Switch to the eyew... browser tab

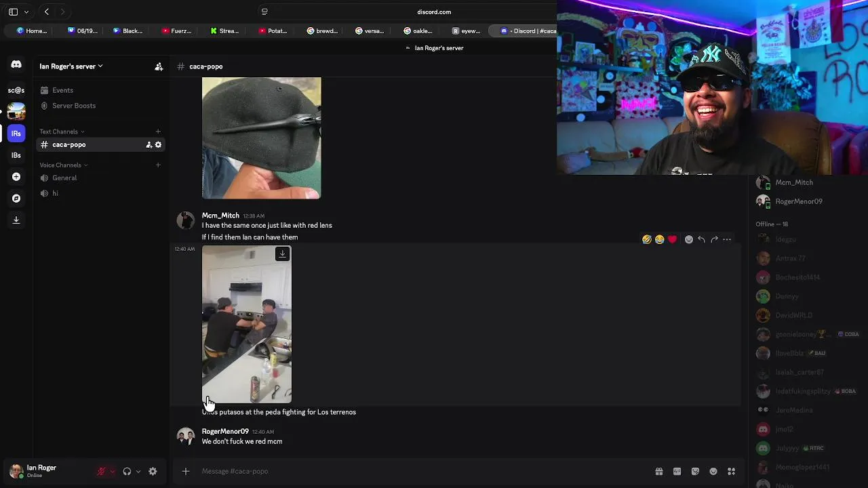pyautogui.click(x=466, y=30)
